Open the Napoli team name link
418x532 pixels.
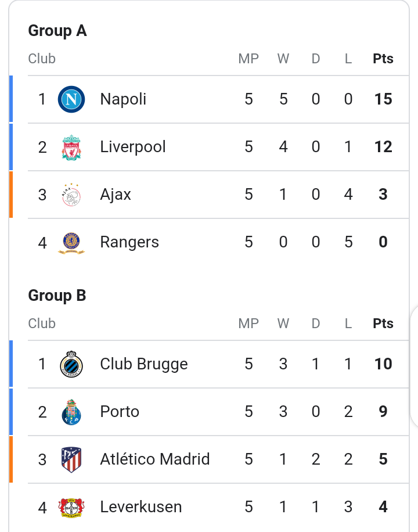pos(123,99)
